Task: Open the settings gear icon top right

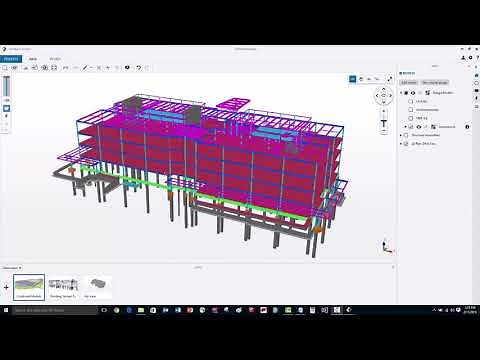Action: [470, 58]
